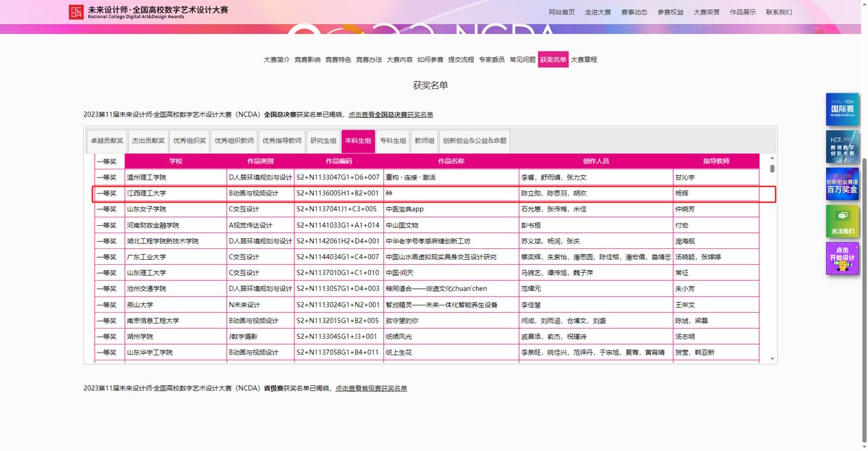Select 大赛章程 in sub-navigation

pyautogui.click(x=584, y=59)
